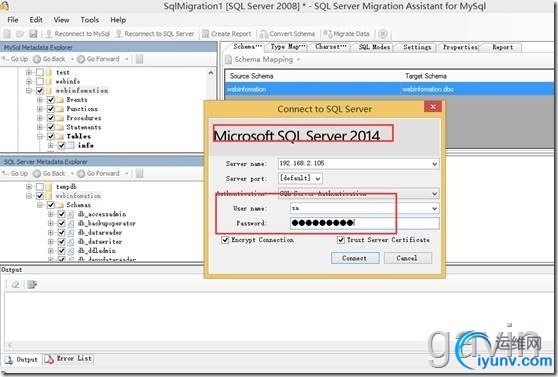Click the Open project toolbar icon

click(x=20, y=34)
